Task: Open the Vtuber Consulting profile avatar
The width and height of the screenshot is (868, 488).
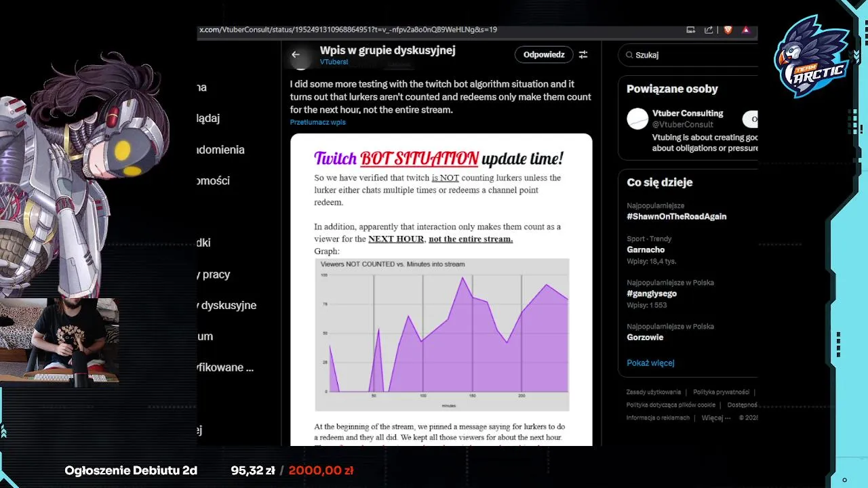Action: point(637,119)
